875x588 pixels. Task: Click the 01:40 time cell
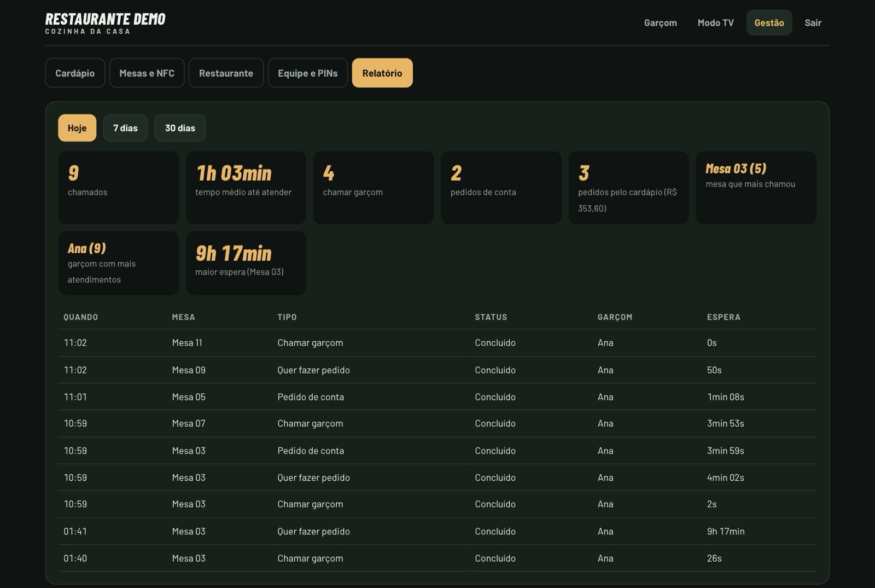point(75,558)
